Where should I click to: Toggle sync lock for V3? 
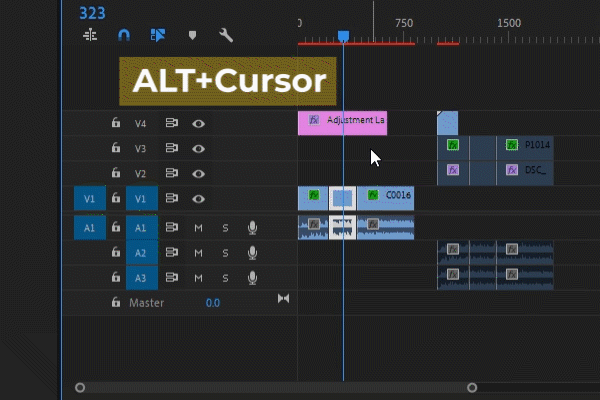tap(171, 148)
